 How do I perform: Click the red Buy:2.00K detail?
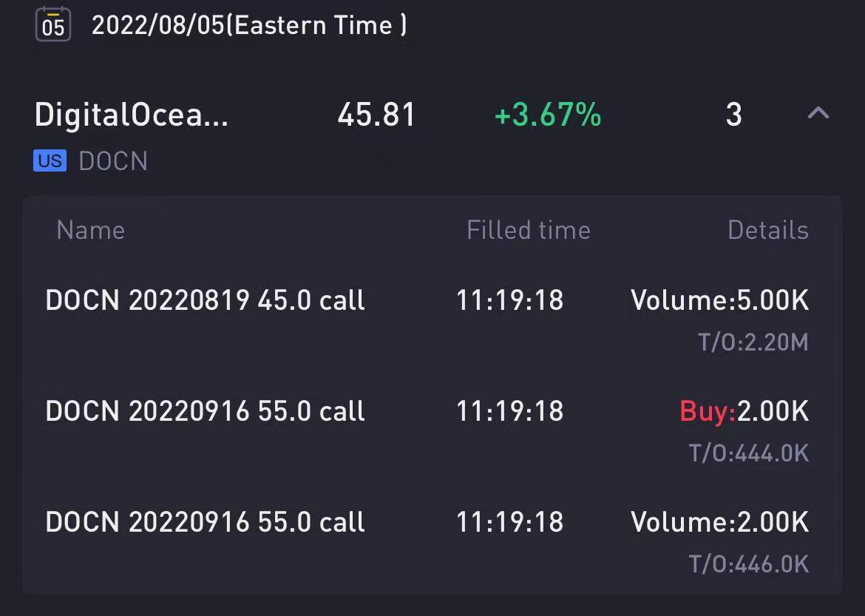click(744, 412)
